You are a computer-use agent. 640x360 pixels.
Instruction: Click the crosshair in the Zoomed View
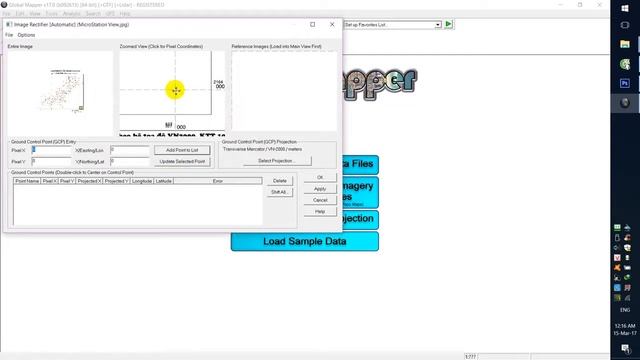point(175,90)
